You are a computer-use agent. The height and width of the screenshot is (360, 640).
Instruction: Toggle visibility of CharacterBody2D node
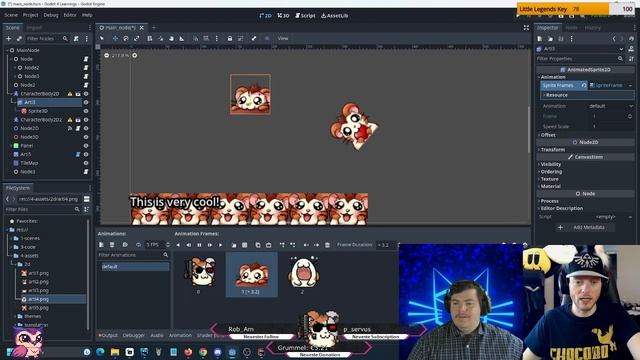[86, 94]
